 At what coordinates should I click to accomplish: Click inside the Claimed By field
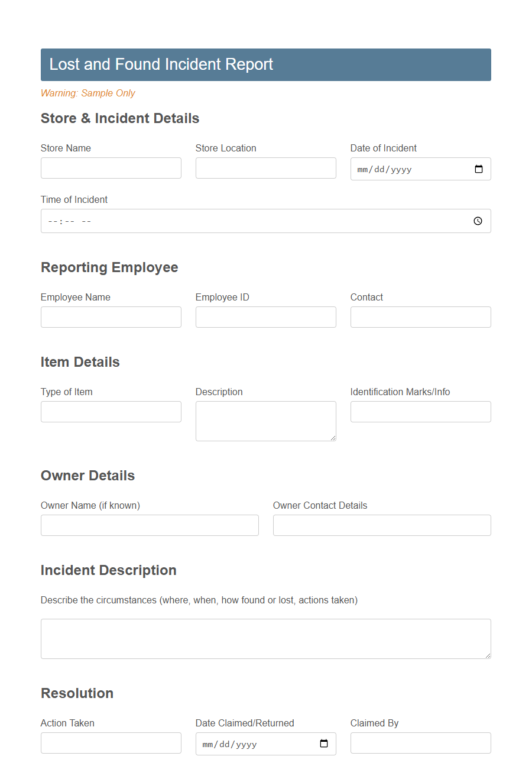(x=420, y=743)
